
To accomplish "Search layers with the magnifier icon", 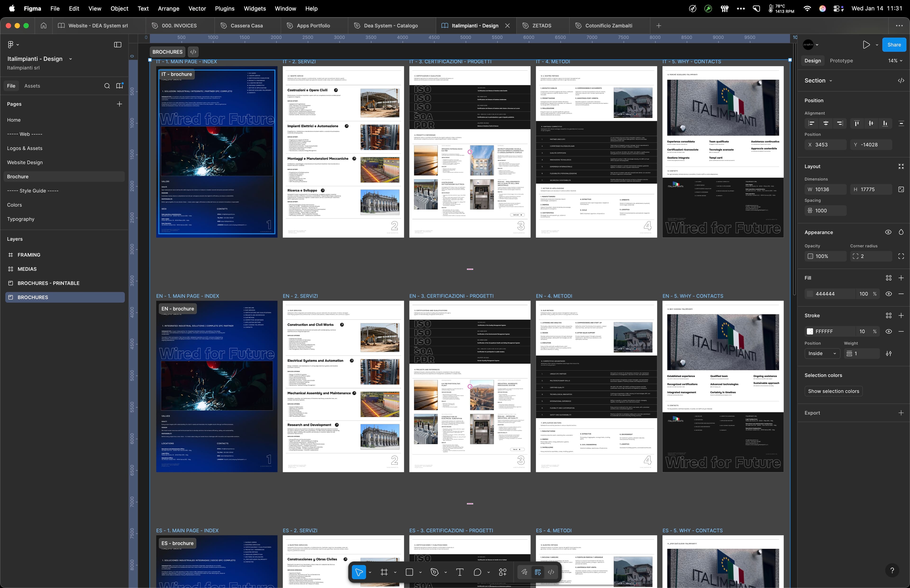I will click(107, 86).
